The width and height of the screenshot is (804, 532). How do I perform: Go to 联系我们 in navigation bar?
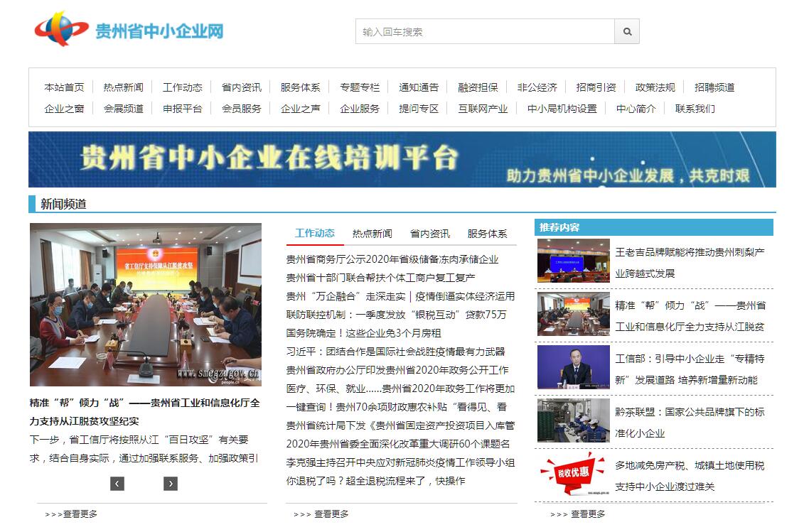pyautogui.click(x=695, y=109)
